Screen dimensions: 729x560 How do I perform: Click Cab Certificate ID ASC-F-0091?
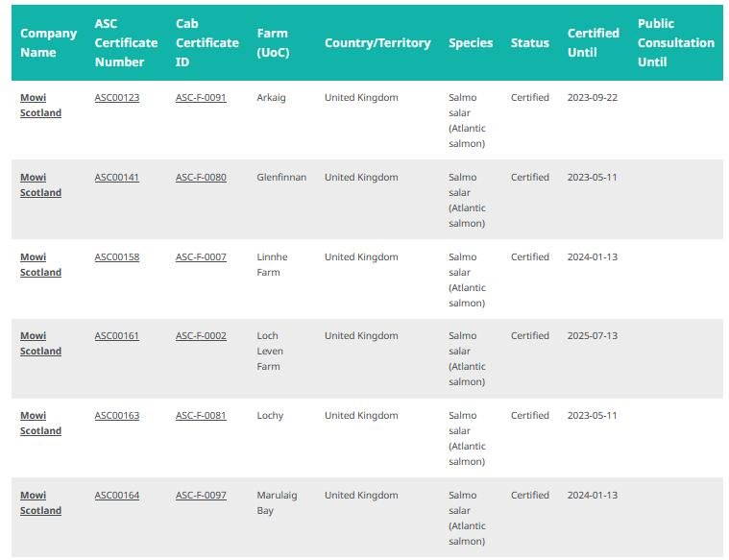[x=201, y=97]
